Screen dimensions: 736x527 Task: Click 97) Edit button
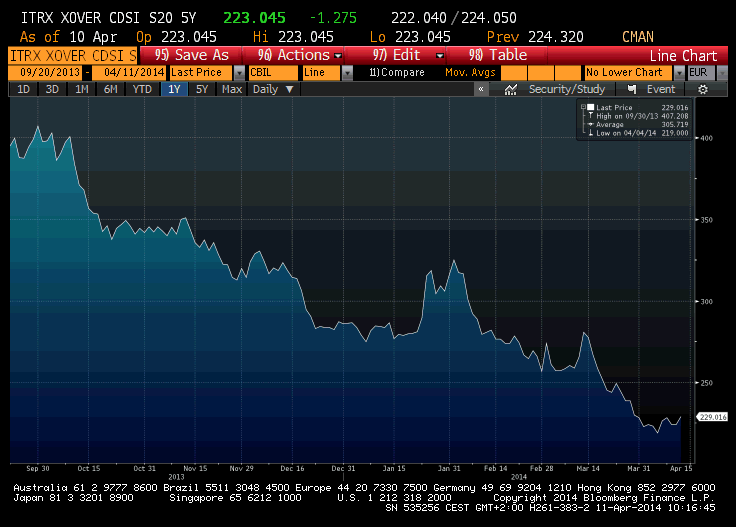coord(396,55)
